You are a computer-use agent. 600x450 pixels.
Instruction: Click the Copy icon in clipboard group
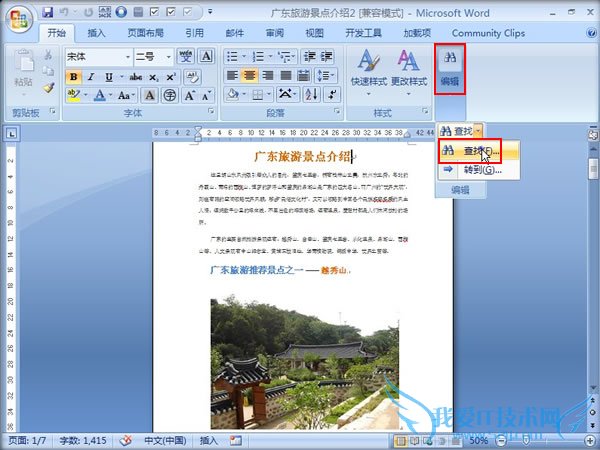point(48,71)
